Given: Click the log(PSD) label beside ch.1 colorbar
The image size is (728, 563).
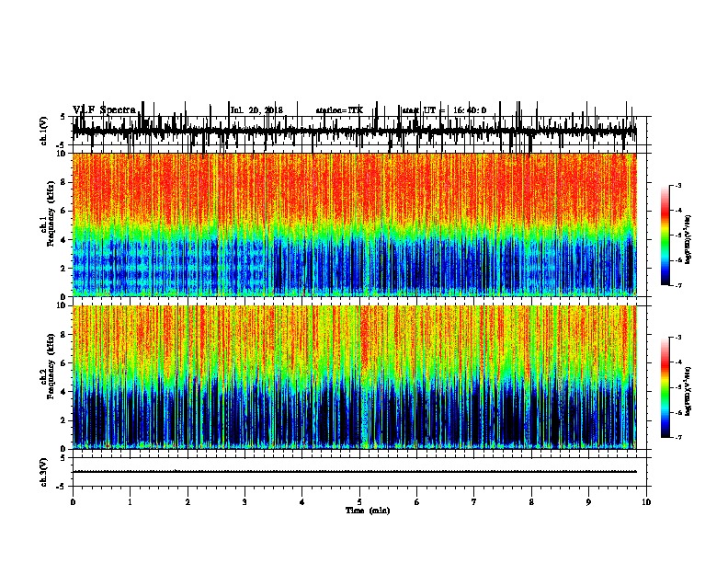Looking at the screenshot, I should click(x=688, y=240).
